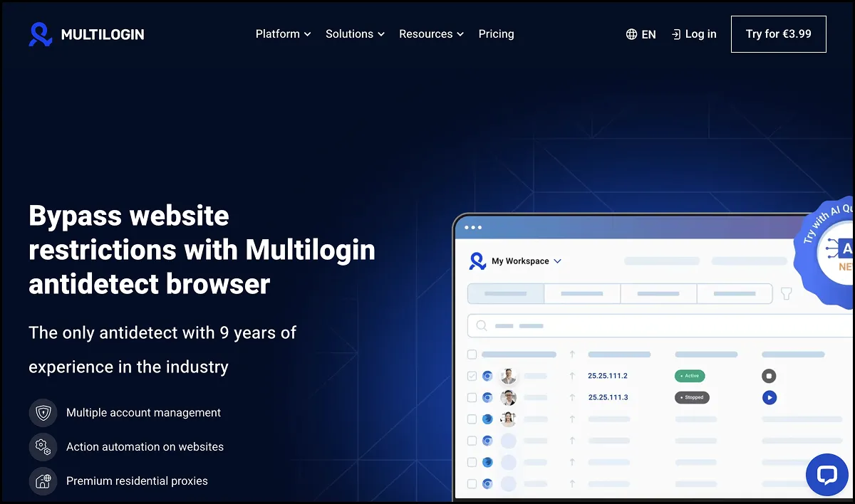
Task: Start the stopped profile 25.25.111.3
Action: (769, 397)
